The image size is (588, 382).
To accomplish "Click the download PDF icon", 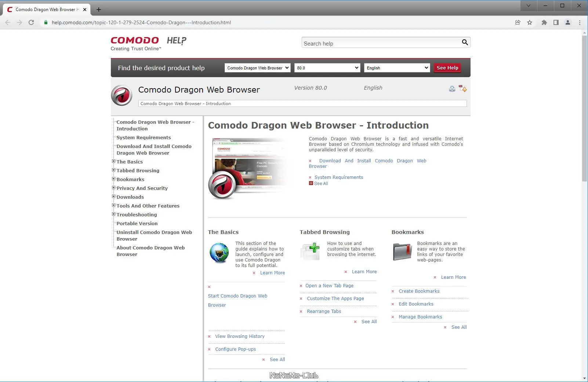I will click(462, 89).
